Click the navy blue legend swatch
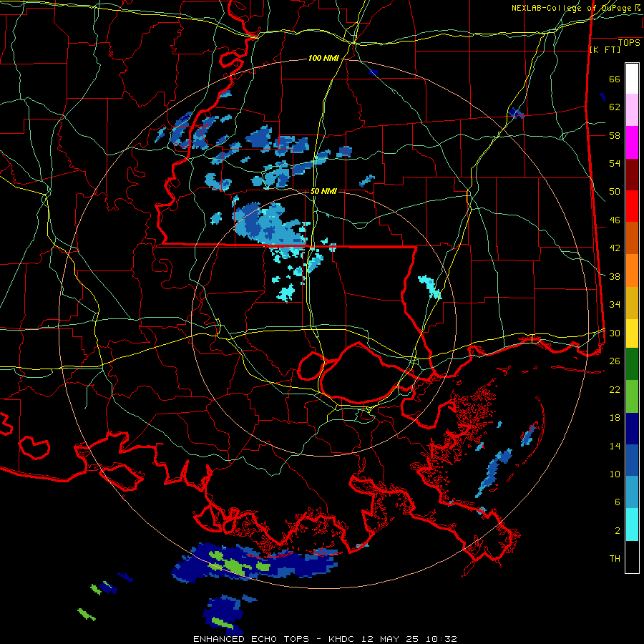This screenshot has height=644, width=644. 632,429
